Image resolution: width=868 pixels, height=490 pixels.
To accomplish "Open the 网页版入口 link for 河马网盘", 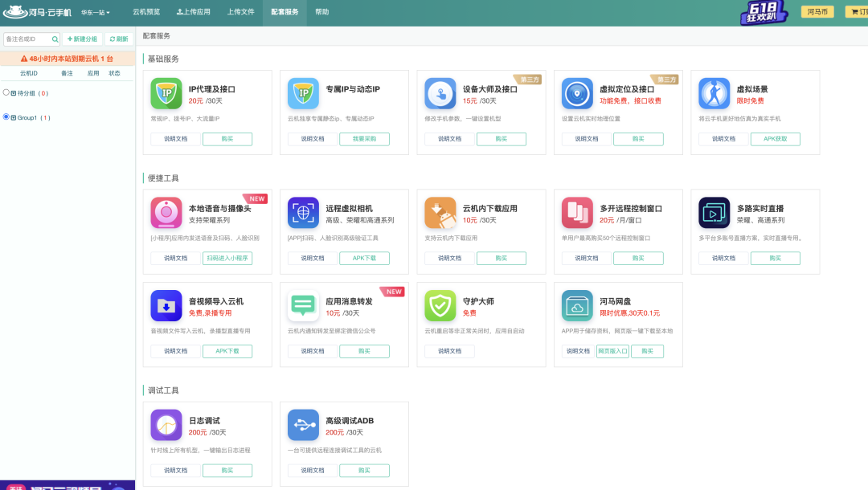I will pyautogui.click(x=613, y=351).
